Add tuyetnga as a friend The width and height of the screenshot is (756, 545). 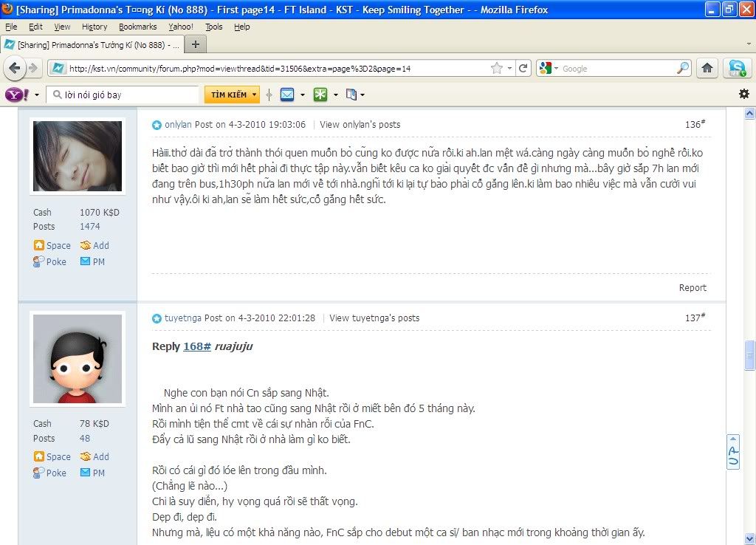(94, 456)
